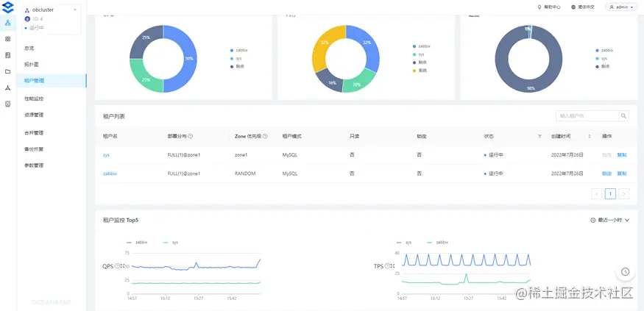Image resolution: width=644 pixels, height=311 pixels.
Task: Click 复制 in the sys row
Action: (x=622, y=155)
